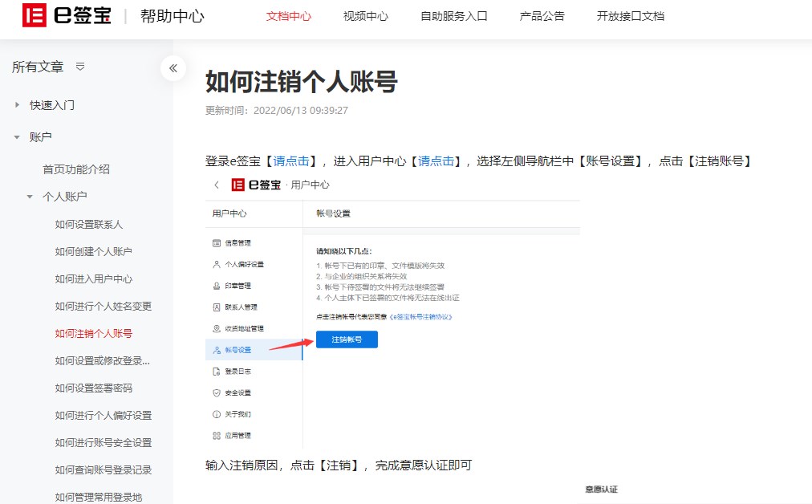The image size is (812, 504).
Task: Switch to 视频中心 tab
Action: pos(366,16)
